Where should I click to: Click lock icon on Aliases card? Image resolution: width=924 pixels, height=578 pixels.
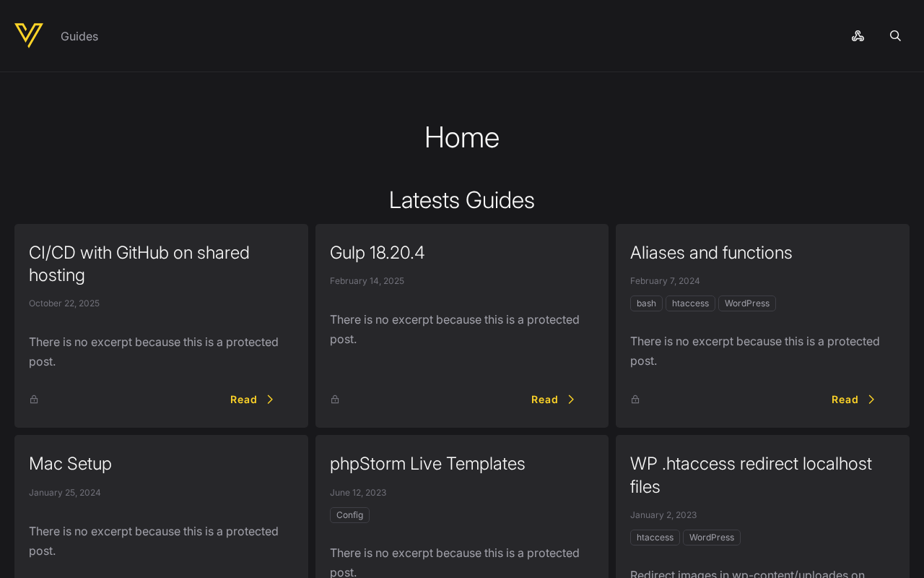coord(635,400)
